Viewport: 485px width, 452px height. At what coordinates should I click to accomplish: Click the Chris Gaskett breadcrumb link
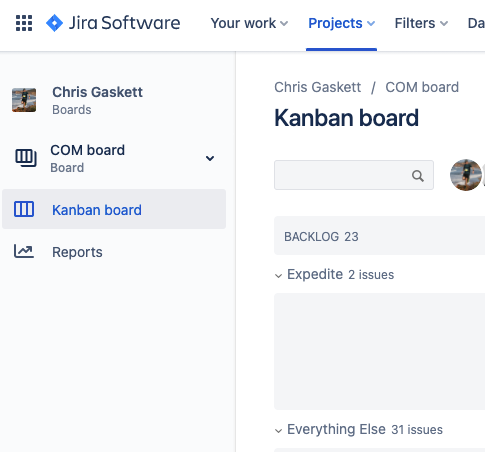(x=317, y=87)
